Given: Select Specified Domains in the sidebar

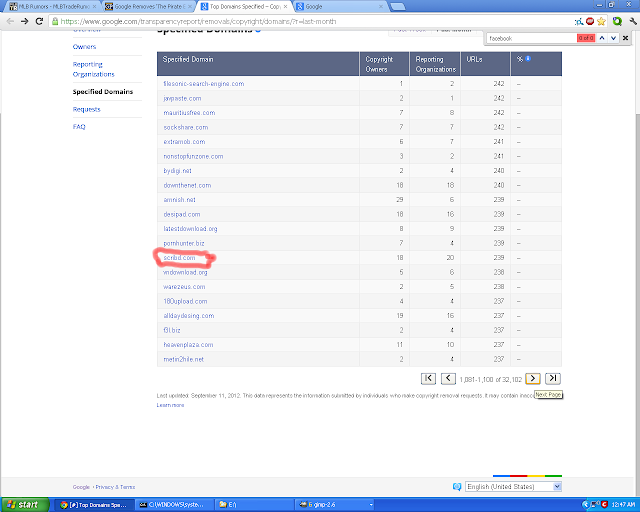Looking at the screenshot, I should pyautogui.click(x=103, y=92).
